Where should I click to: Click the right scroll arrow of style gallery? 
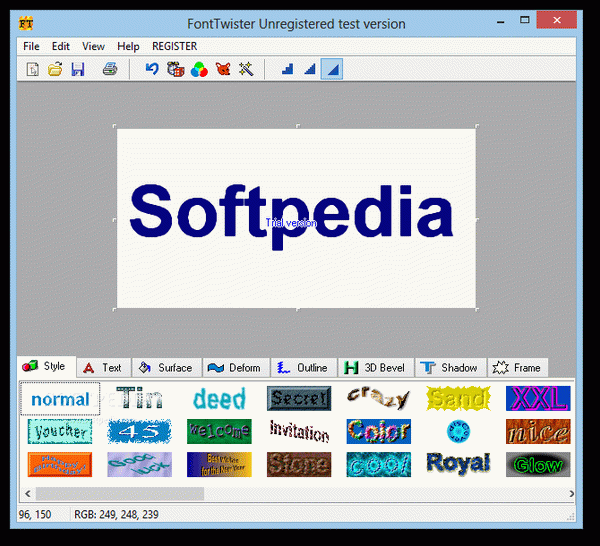coord(569,493)
